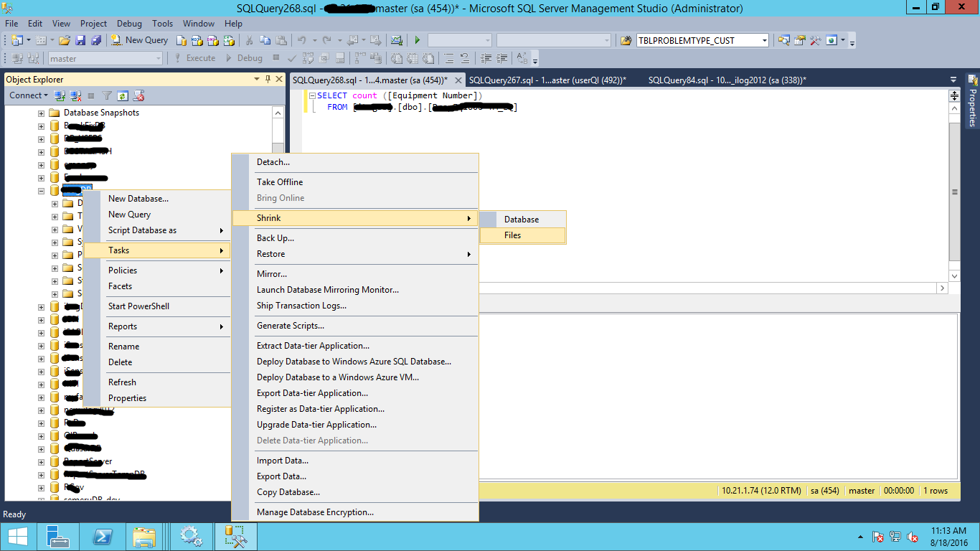Click the Open File folder icon

[65, 40]
